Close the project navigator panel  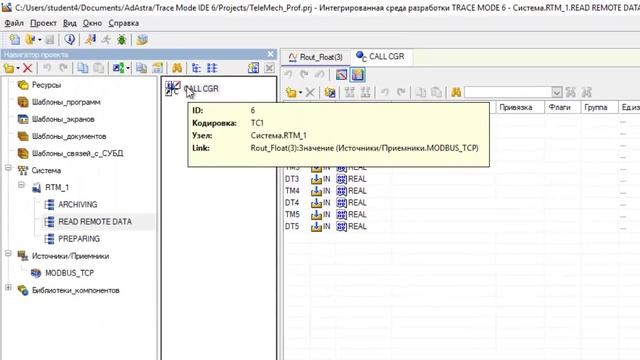(270, 54)
